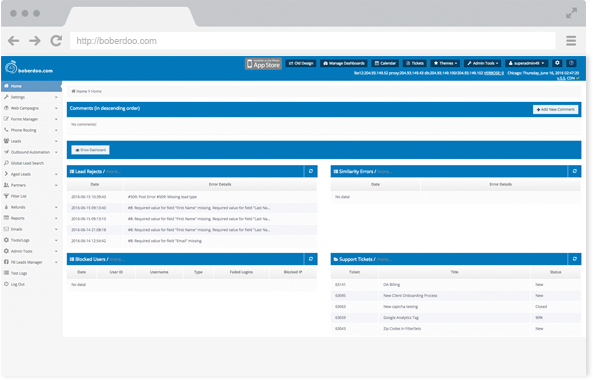Open the superadmin user dropdown
This screenshot has height=380, width=593.
[x=526, y=63]
